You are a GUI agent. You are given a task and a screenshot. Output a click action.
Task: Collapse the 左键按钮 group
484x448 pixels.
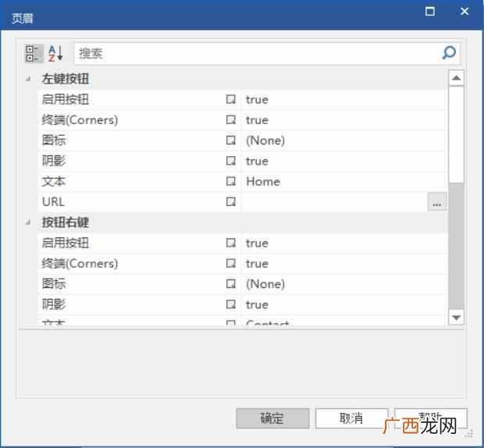coord(28,79)
